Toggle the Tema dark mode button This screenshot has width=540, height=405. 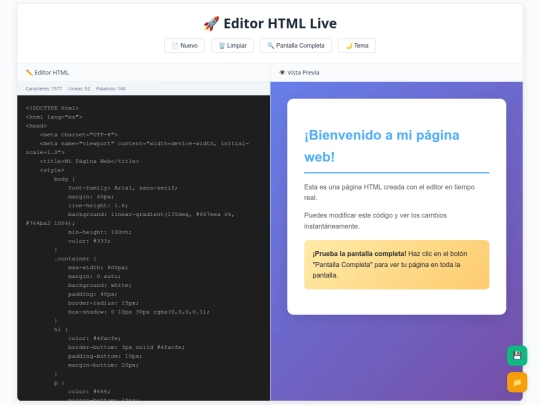pyautogui.click(x=357, y=45)
